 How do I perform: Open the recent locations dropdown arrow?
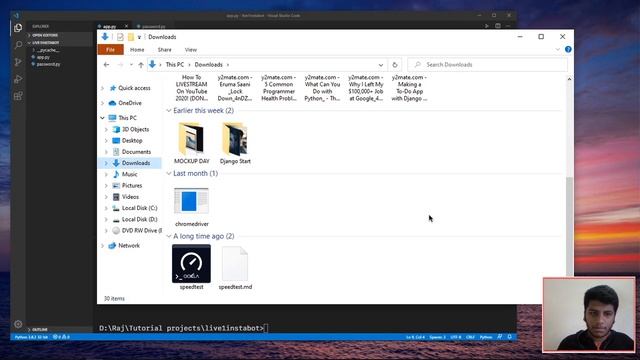pos(131,64)
